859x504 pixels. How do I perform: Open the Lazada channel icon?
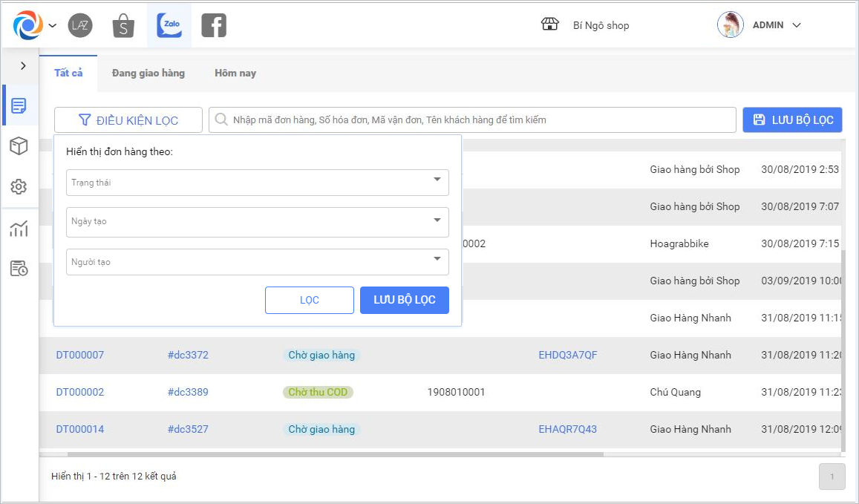(80, 25)
